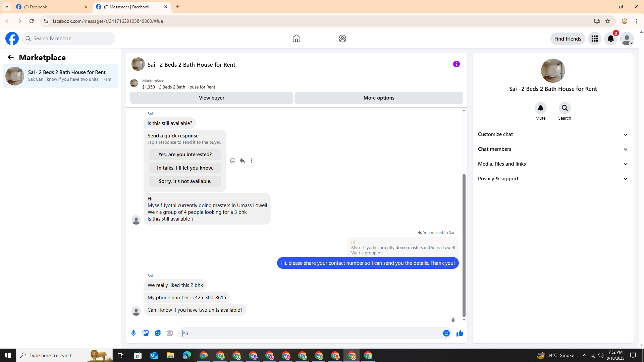Click the voice clip microphone icon
The width and height of the screenshot is (644, 362).
[133, 333]
